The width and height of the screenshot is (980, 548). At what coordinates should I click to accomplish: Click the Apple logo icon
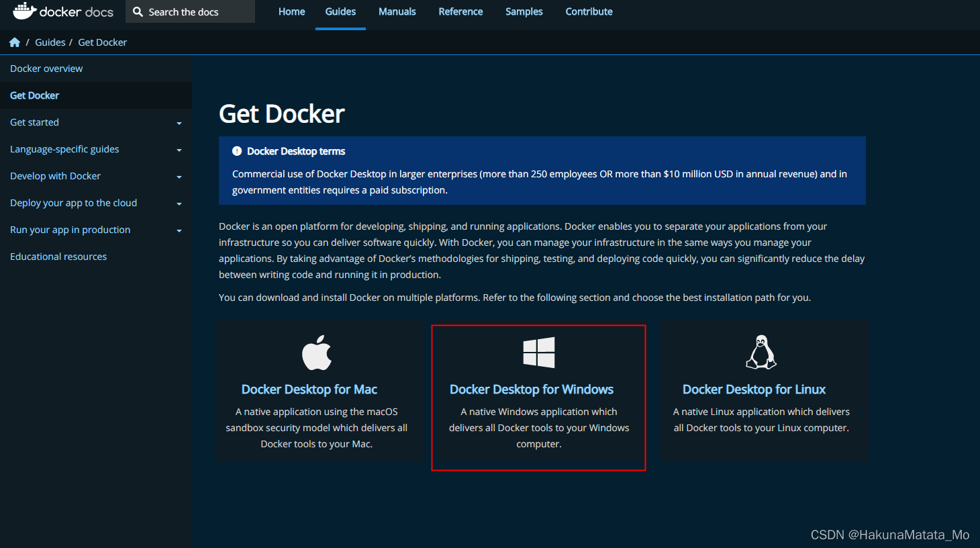pos(317,353)
